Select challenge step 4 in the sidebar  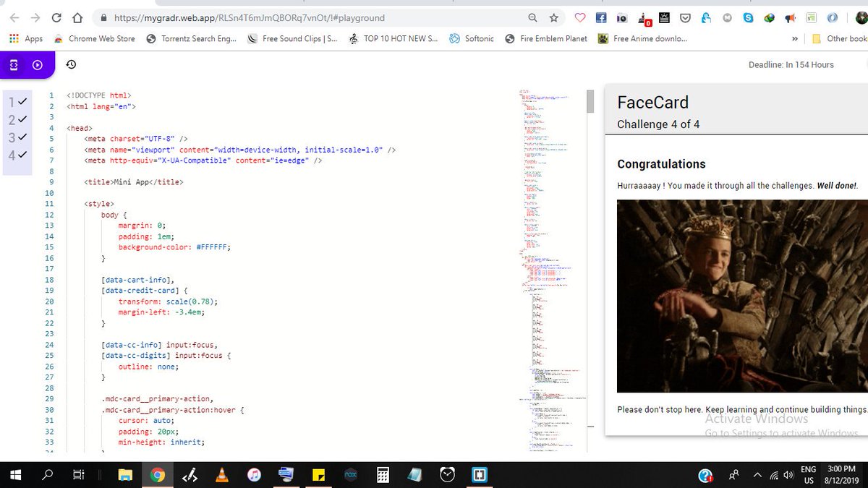pyautogui.click(x=18, y=155)
